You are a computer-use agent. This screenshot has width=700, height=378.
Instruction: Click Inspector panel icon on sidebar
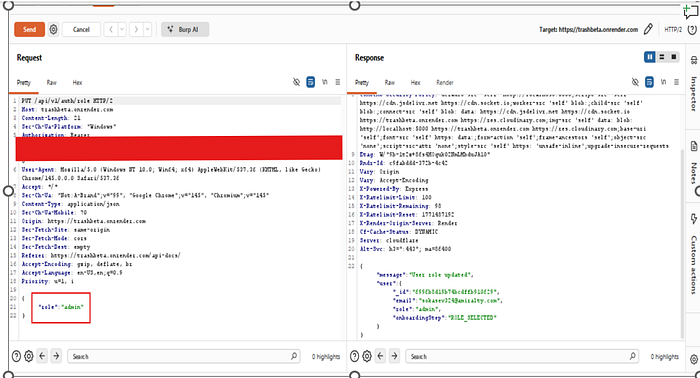tap(694, 60)
